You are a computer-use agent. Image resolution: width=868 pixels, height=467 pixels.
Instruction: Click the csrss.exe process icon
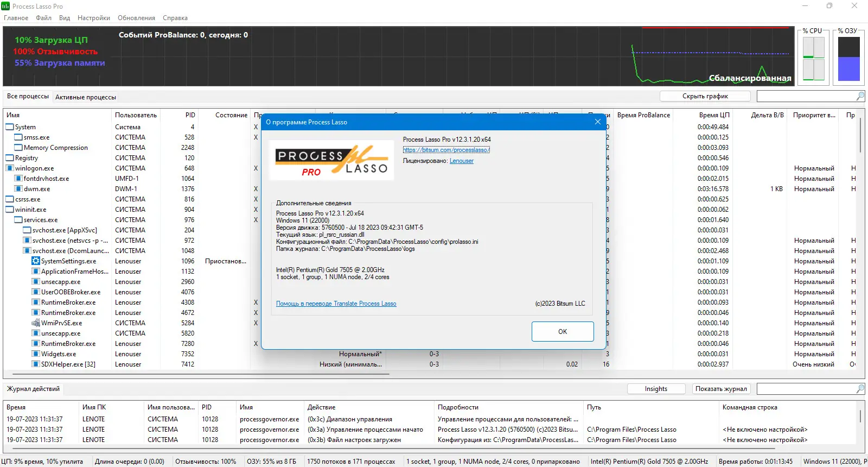(10, 199)
